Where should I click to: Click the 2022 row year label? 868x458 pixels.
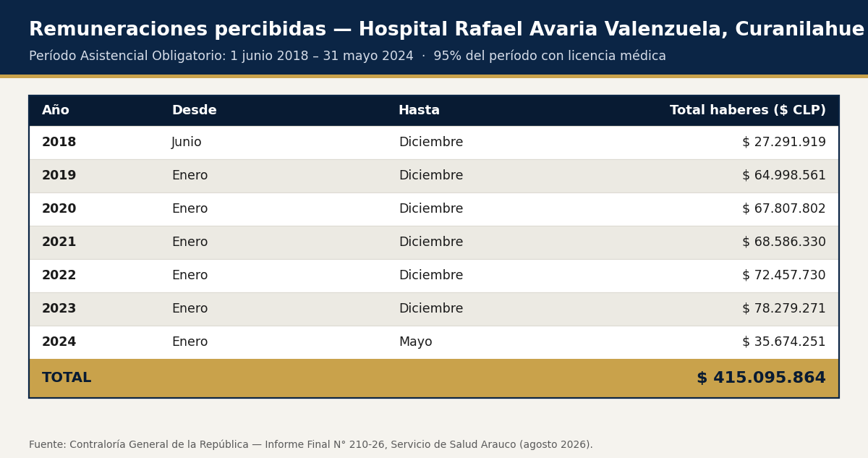59,276
